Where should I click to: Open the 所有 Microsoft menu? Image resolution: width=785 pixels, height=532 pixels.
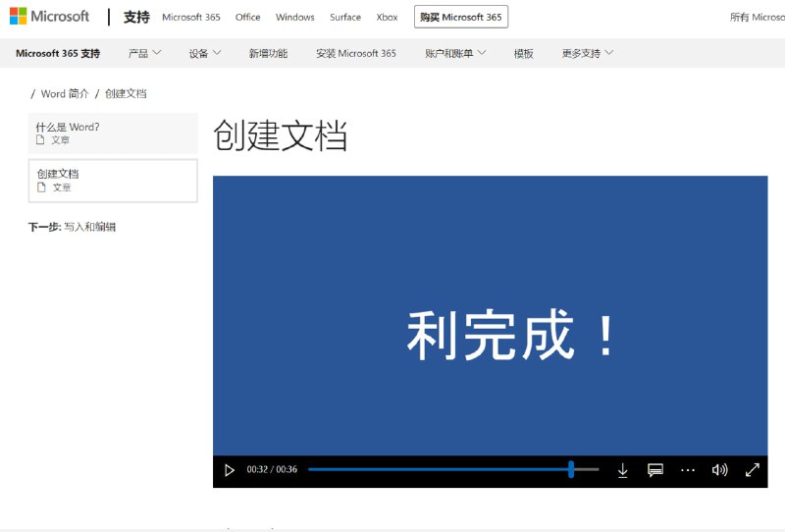coord(757,17)
